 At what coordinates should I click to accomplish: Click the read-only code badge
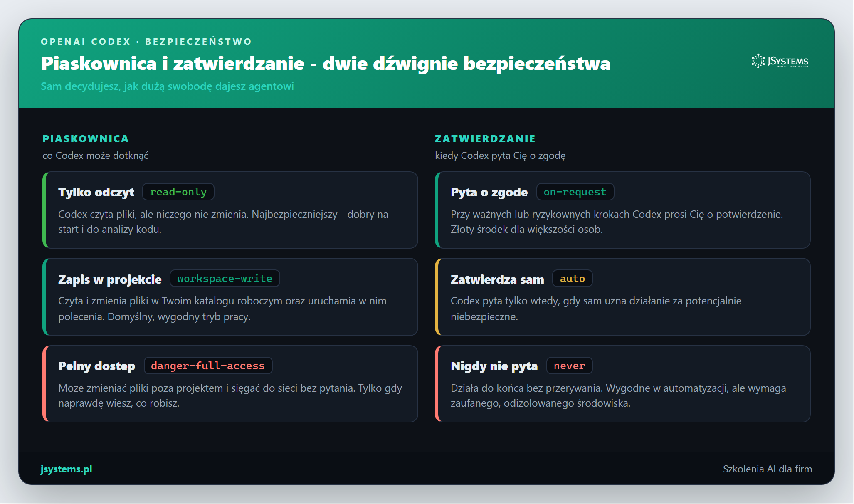(178, 192)
